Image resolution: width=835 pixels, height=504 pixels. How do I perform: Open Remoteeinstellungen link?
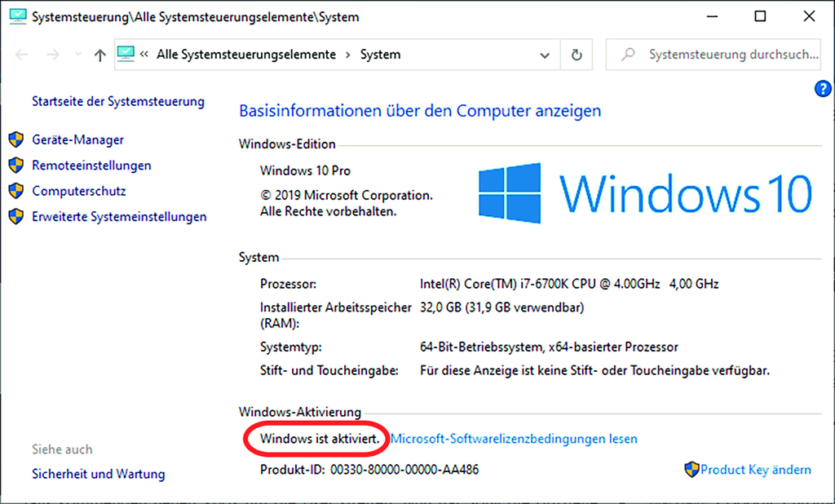[91, 166]
